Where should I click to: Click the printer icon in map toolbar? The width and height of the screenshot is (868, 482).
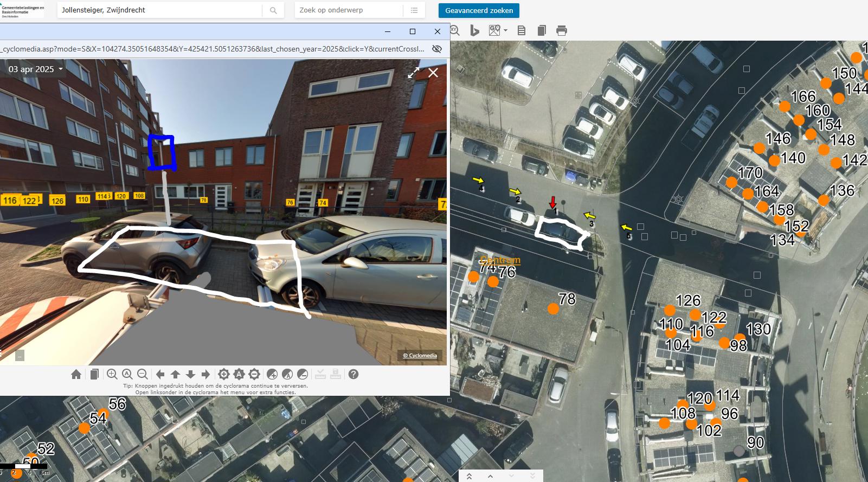(x=562, y=31)
